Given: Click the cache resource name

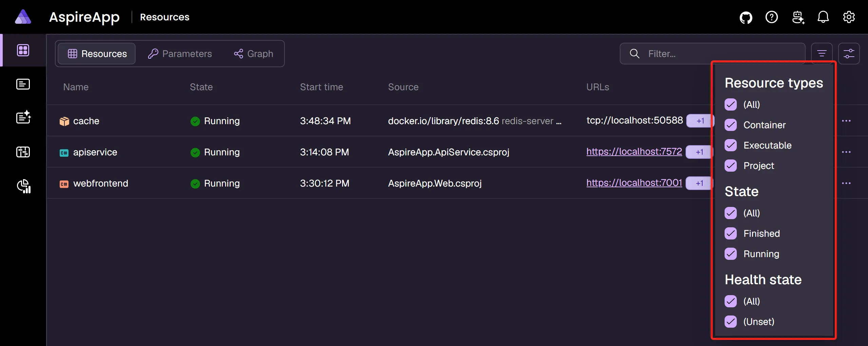Looking at the screenshot, I should (86, 121).
